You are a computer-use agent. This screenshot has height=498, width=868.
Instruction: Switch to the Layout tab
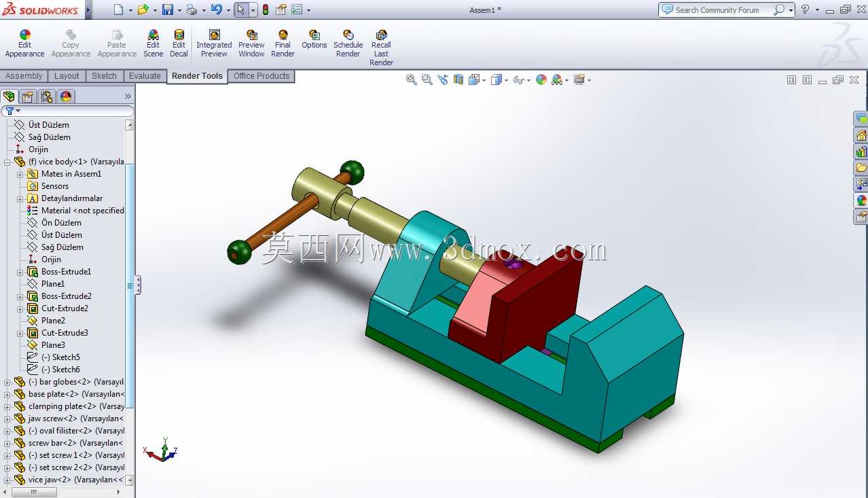coord(67,76)
